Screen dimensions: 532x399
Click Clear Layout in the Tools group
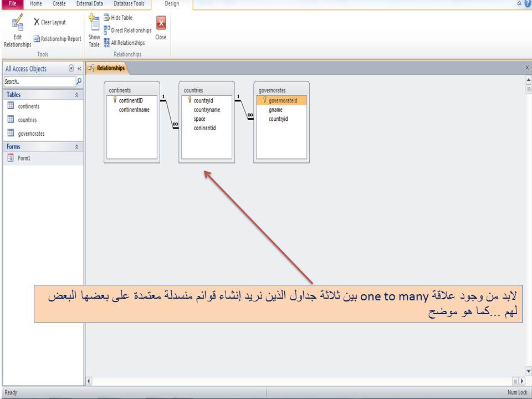[49, 22]
